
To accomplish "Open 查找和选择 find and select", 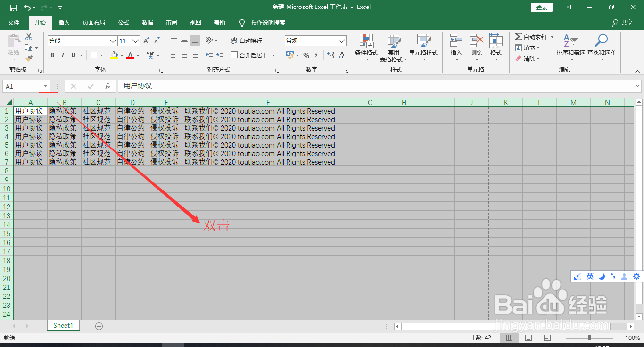I will click(602, 48).
